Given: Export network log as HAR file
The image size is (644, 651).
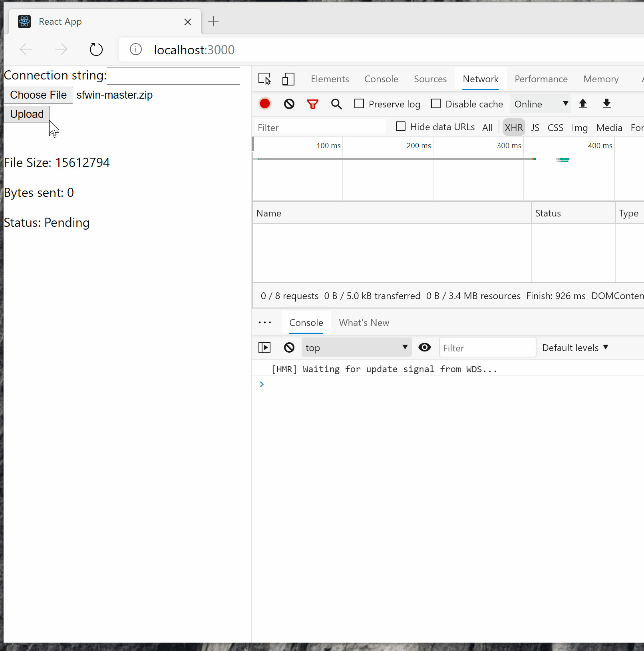Looking at the screenshot, I should [606, 103].
